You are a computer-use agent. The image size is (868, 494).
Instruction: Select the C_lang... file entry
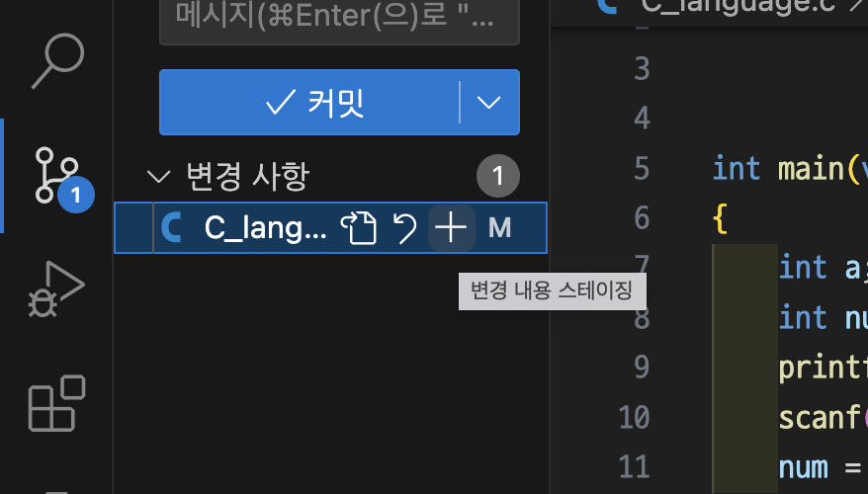click(x=330, y=228)
